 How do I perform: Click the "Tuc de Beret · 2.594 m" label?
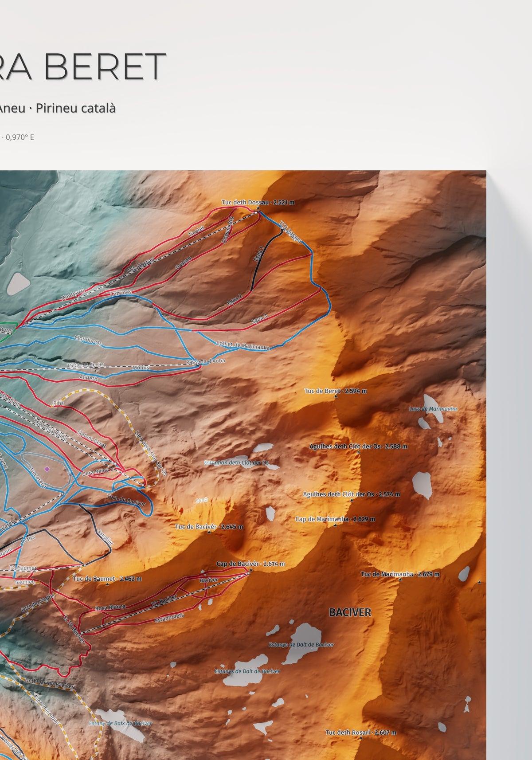(336, 391)
